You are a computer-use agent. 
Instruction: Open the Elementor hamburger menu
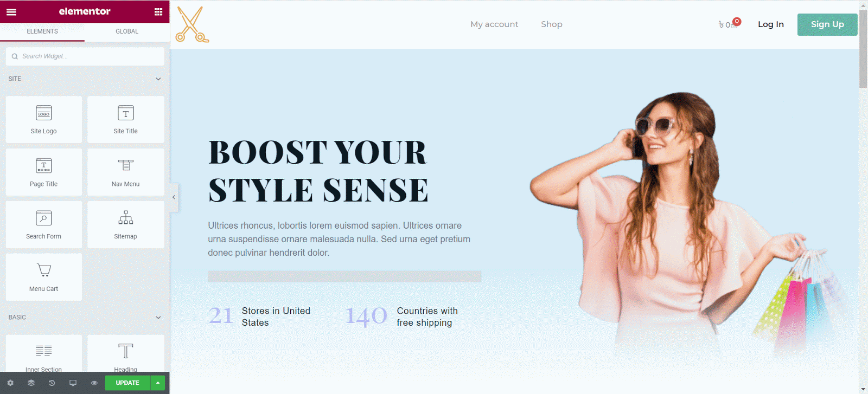pyautogui.click(x=11, y=11)
